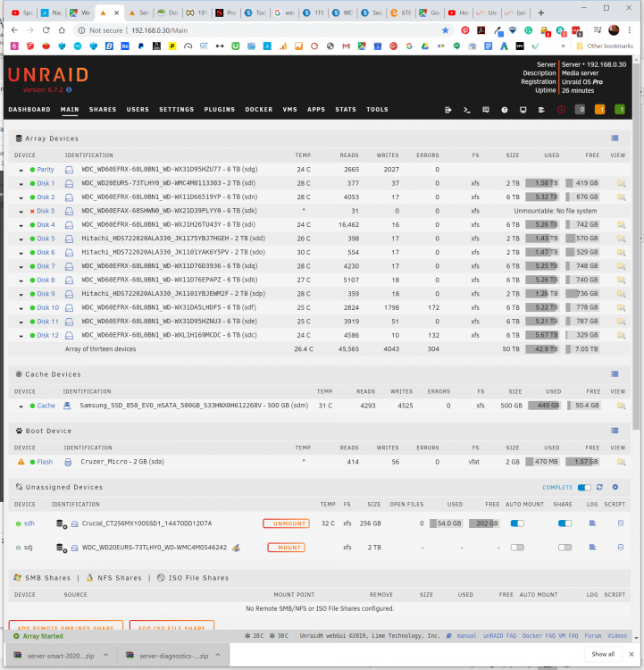Toggle the COMPLETE switch in Unassigned Devices
This screenshot has height=670, width=644.
[584, 488]
